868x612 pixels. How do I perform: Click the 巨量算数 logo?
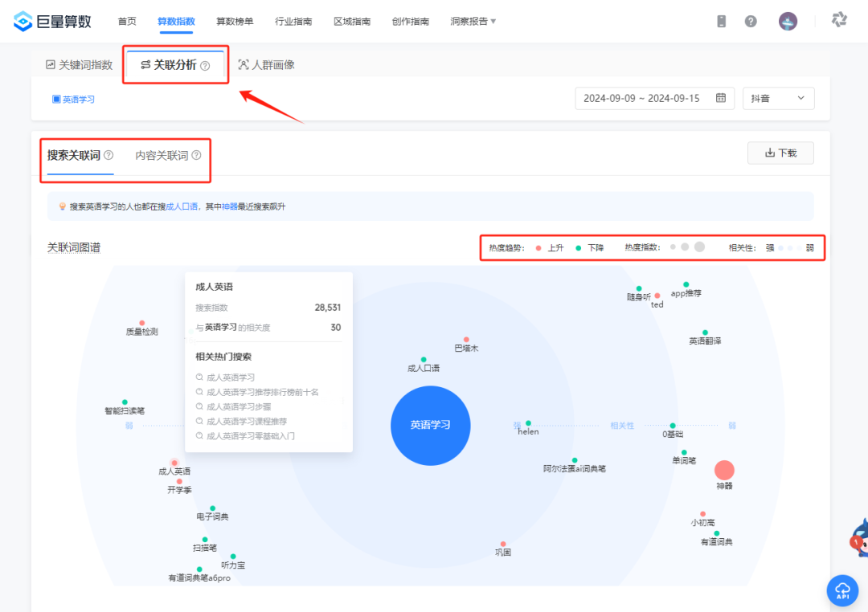click(52, 20)
